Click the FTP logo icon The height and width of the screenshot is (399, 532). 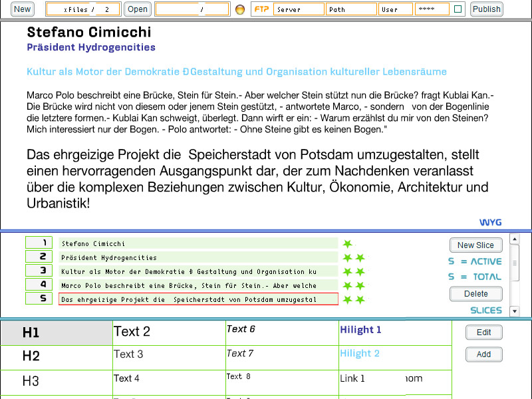coord(261,9)
